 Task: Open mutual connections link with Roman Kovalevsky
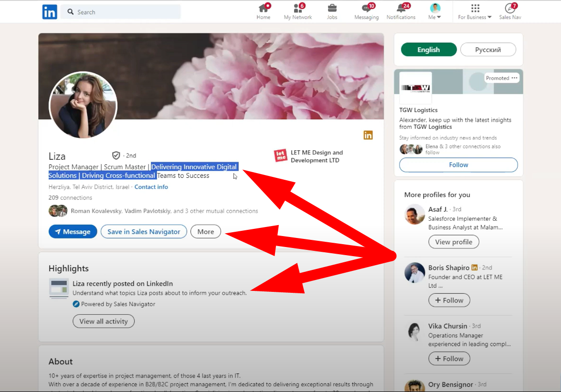[x=164, y=211]
